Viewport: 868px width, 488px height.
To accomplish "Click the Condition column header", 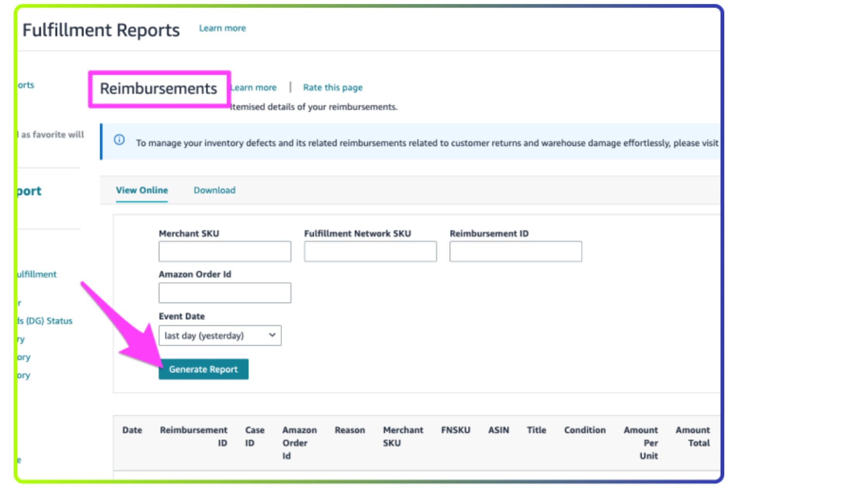I will tap(584, 430).
